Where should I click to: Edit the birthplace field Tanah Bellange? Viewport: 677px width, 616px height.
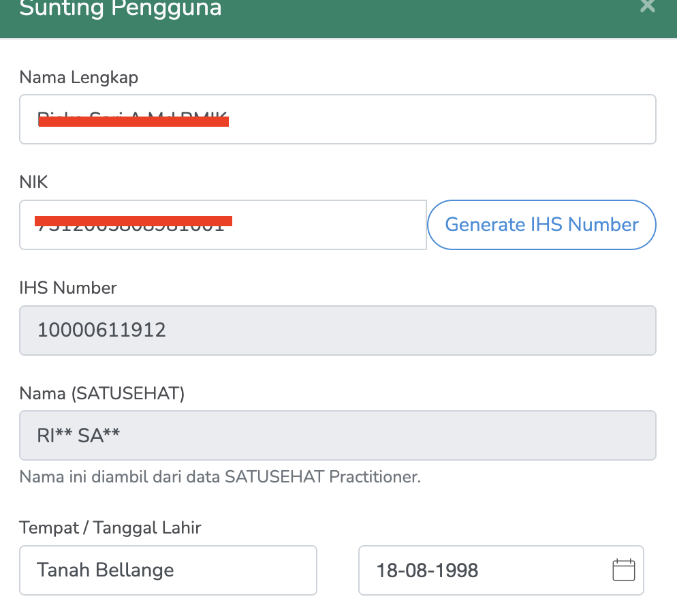point(168,570)
